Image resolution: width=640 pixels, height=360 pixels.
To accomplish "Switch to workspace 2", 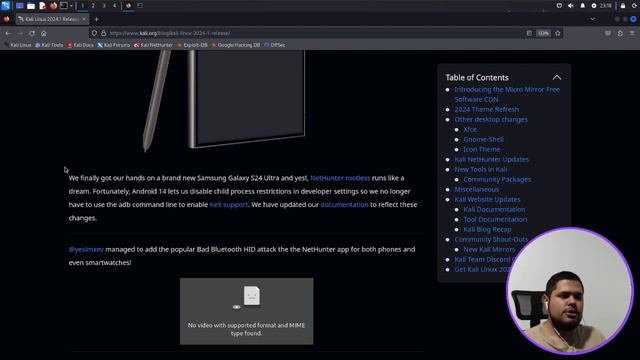I will (x=93, y=6).
